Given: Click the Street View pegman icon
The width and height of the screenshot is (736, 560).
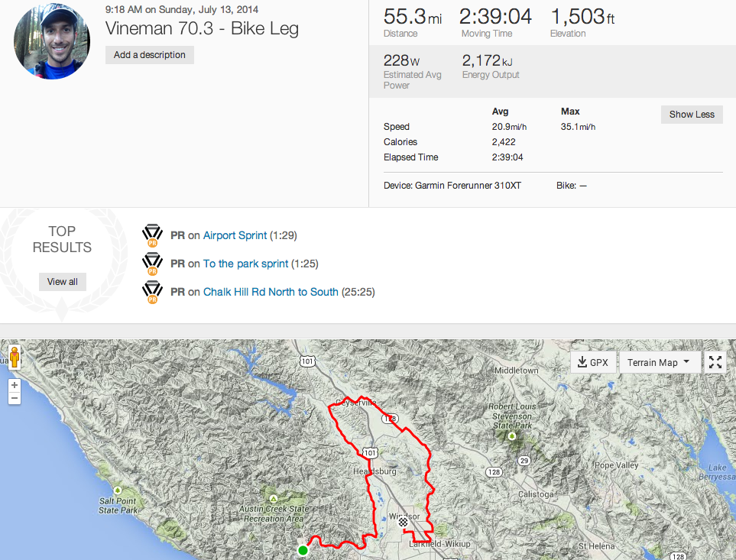Looking at the screenshot, I should point(14,358).
